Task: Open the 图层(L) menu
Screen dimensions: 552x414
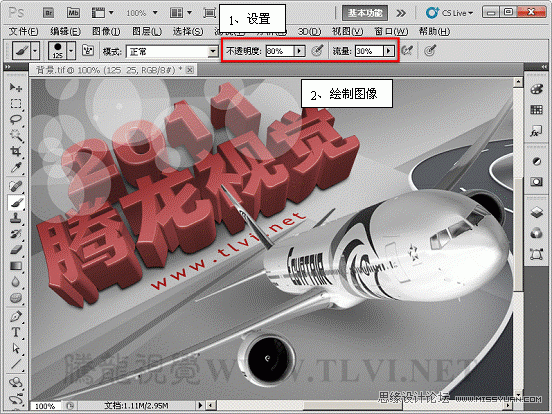Action: 147,32
